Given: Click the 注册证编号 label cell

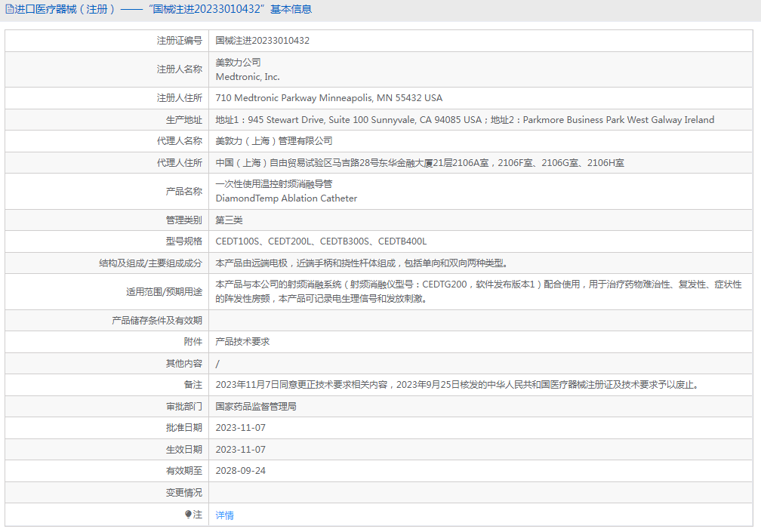Looking at the screenshot, I should (179, 41).
